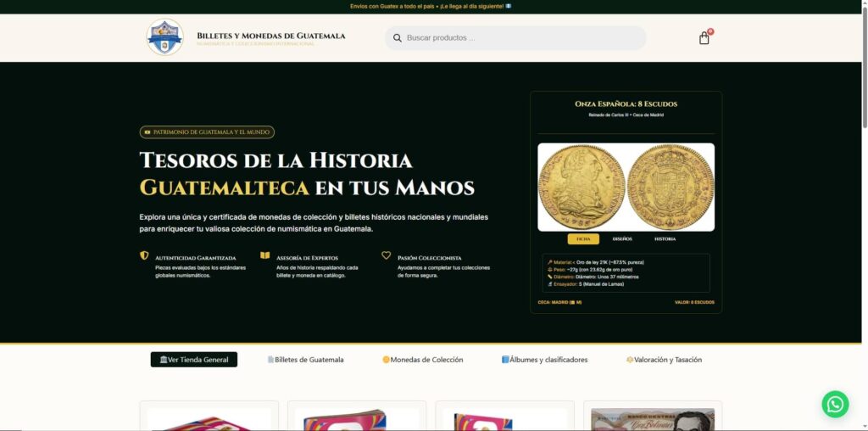
Task: Go to Monedas de Colección category
Action: 422,360
